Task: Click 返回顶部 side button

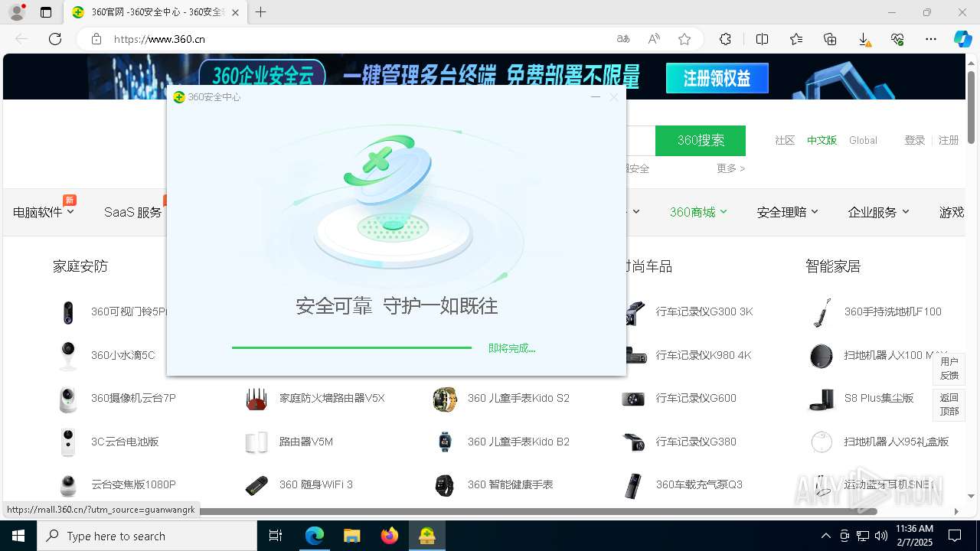Action: point(949,404)
